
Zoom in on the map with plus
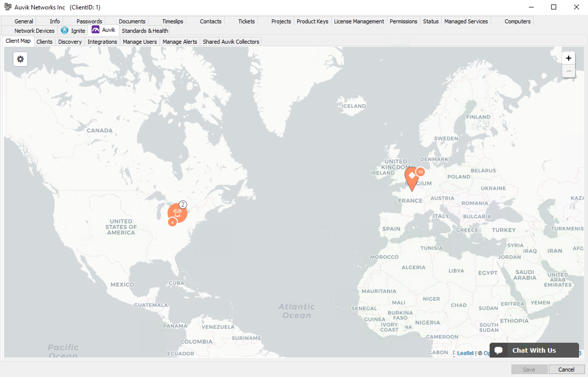(x=568, y=58)
